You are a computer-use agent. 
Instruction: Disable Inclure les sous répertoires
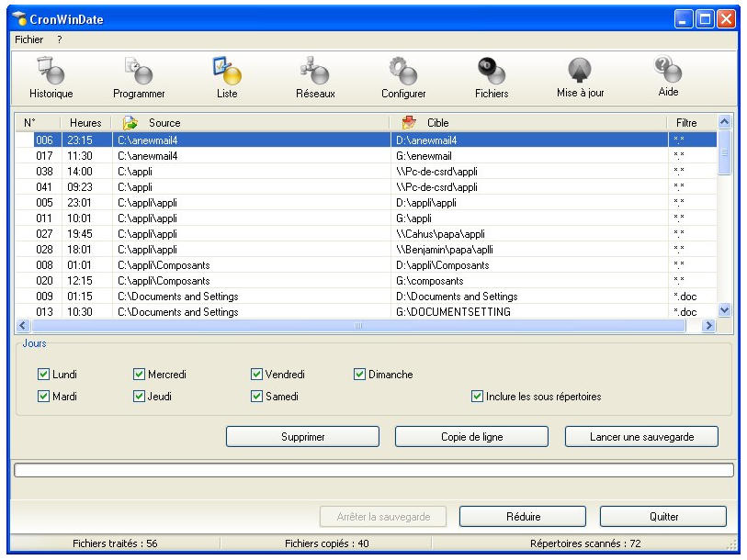[477, 397]
